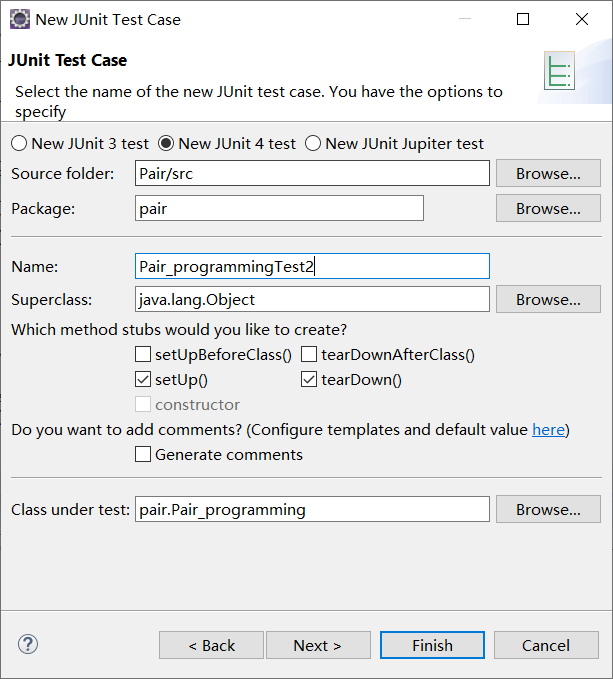This screenshot has width=613, height=679.
Task: Uncheck the setUp() method stub
Action: click(x=143, y=379)
